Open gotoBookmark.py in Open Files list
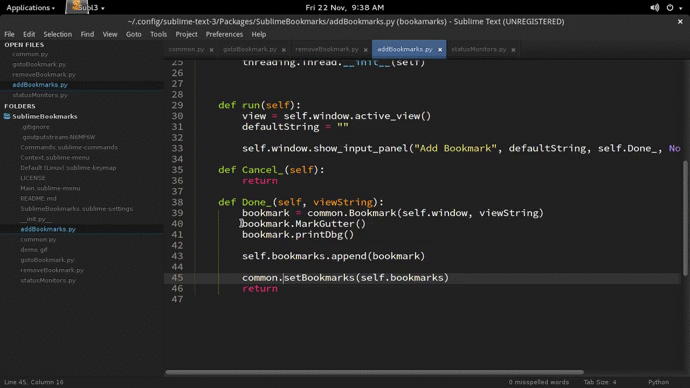Image resolution: width=690 pixels, height=388 pixels. click(x=39, y=64)
